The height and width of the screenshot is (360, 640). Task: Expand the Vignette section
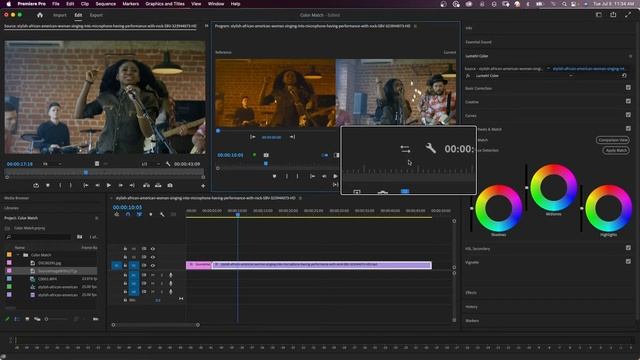(x=472, y=262)
